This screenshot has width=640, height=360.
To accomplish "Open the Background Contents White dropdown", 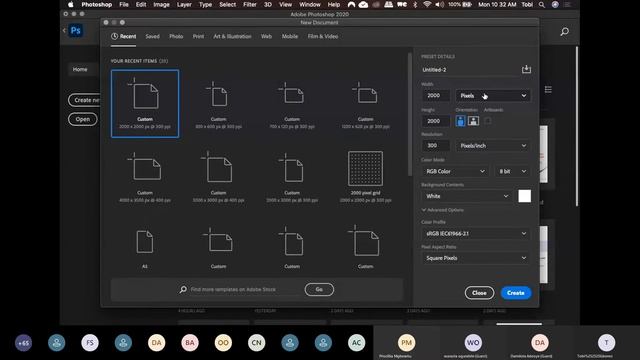I will [x=467, y=196].
